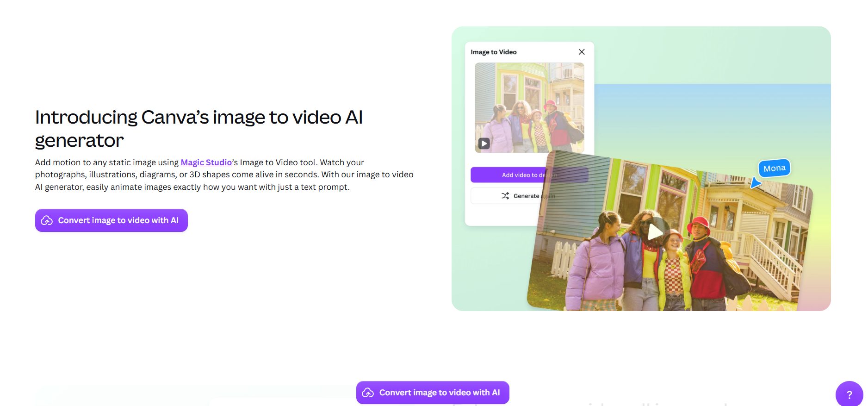Select the Mona collaborator tag
The height and width of the screenshot is (406, 868).
(x=775, y=168)
